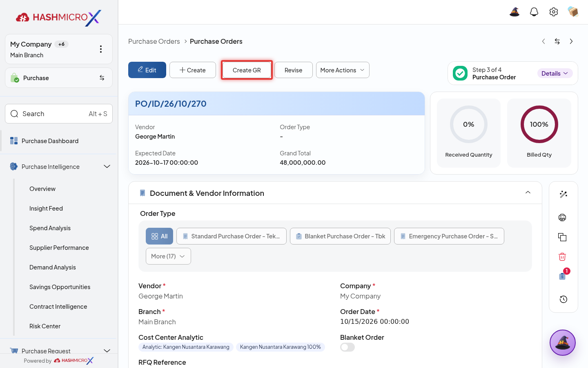Click the printer icon in the side toolbar
The height and width of the screenshot is (368, 588).
(x=562, y=218)
